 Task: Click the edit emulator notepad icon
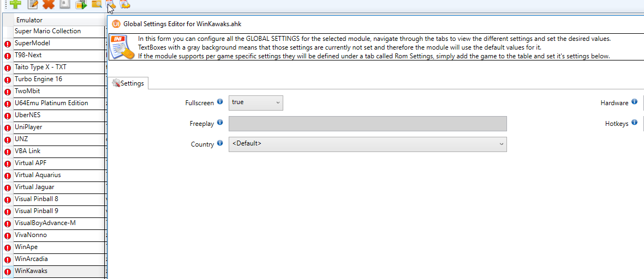32,4
